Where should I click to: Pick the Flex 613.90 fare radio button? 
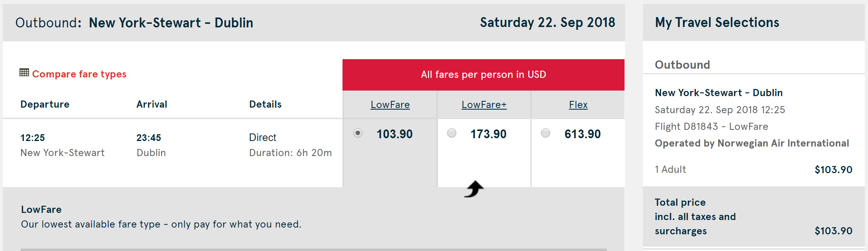click(x=546, y=133)
